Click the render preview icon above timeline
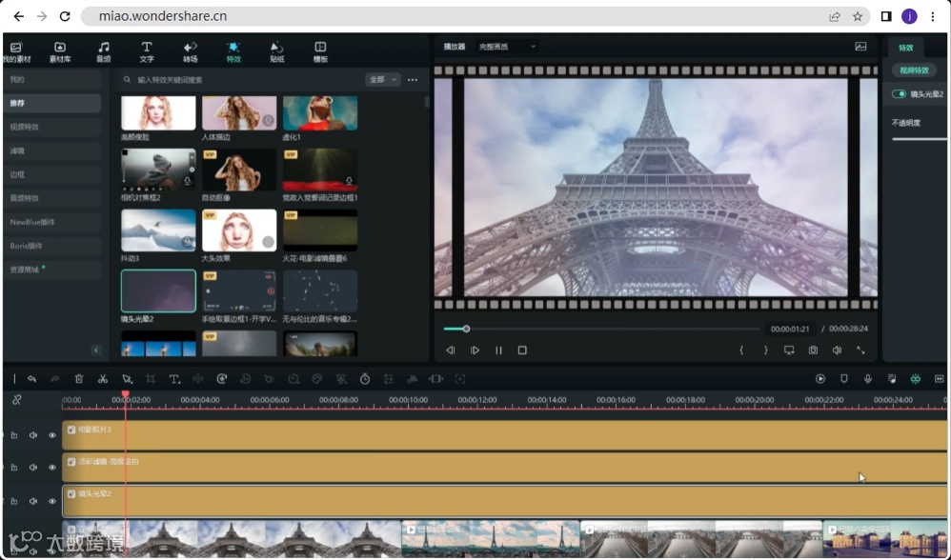 (x=820, y=379)
